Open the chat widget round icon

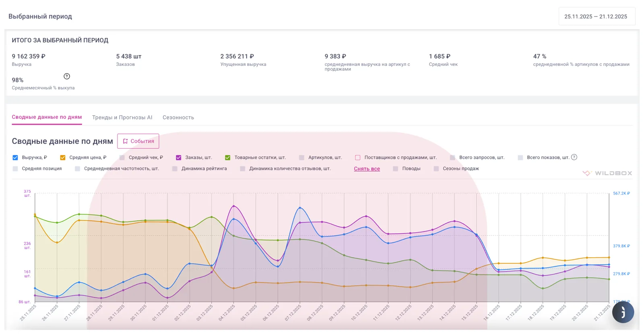pyautogui.click(x=623, y=312)
